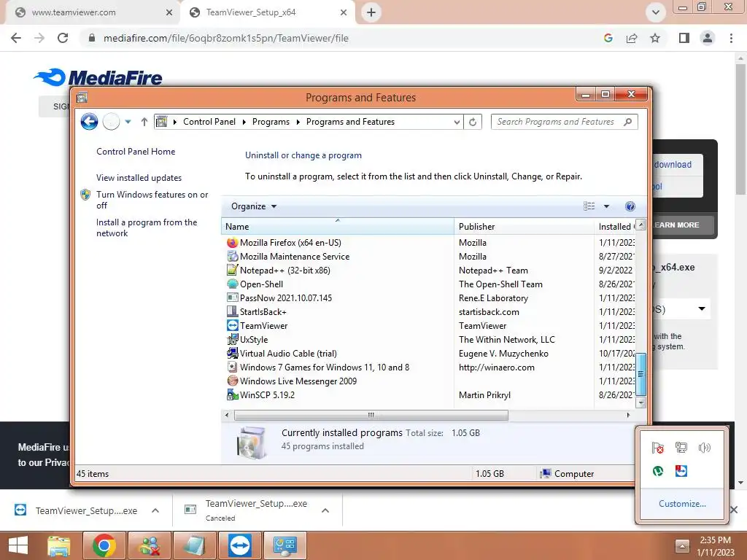Click Chrome's address bar URL

pyautogui.click(x=226, y=38)
